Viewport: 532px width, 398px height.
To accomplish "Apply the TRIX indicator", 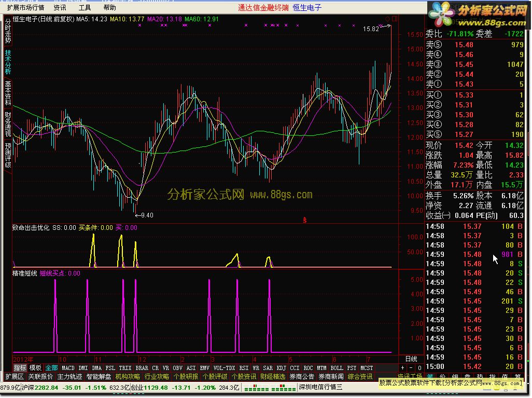I will (125, 368).
